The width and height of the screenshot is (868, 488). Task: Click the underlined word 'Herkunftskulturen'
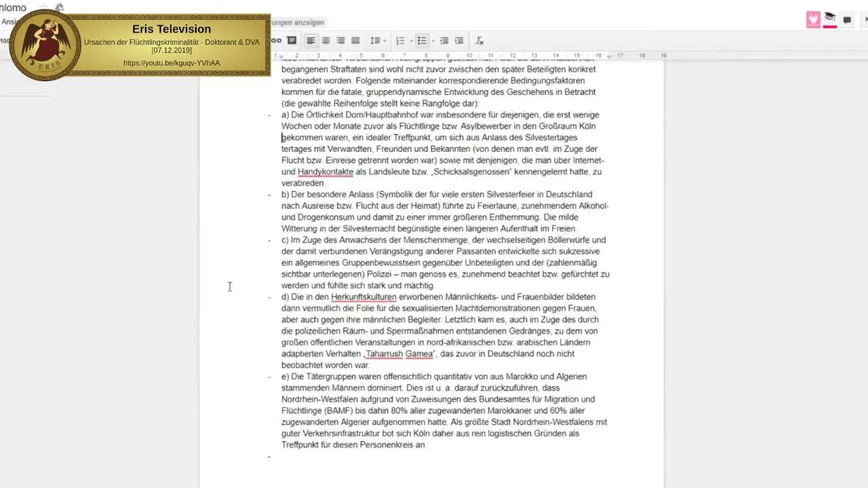tap(363, 297)
